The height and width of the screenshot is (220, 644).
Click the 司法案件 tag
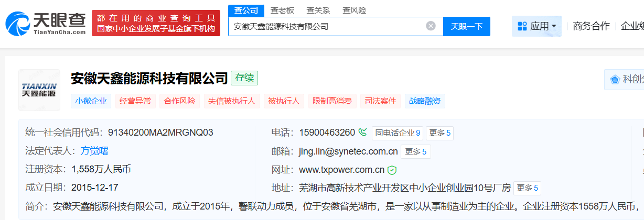coord(381,101)
